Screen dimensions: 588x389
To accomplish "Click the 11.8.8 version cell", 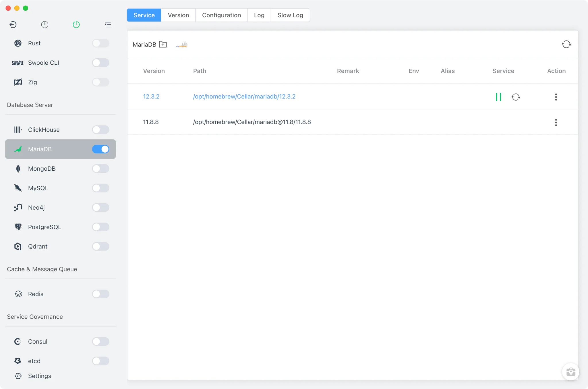I will pyautogui.click(x=151, y=122).
